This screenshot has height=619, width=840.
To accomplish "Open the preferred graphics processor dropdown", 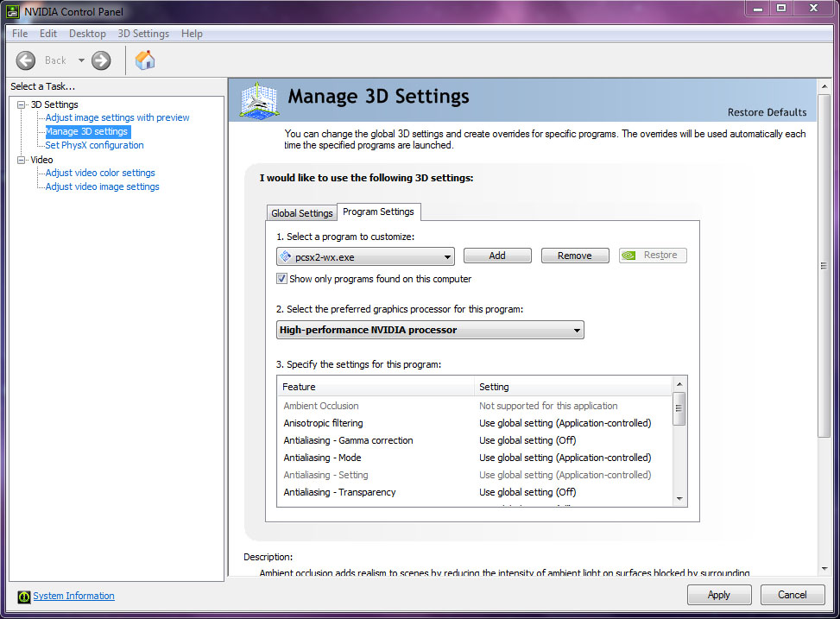I will (x=430, y=330).
